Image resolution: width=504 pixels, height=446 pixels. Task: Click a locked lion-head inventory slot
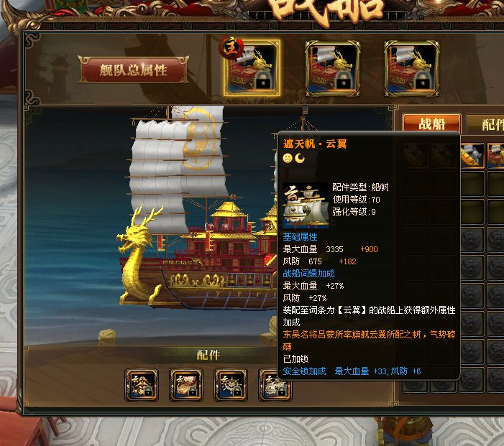click(x=472, y=240)
